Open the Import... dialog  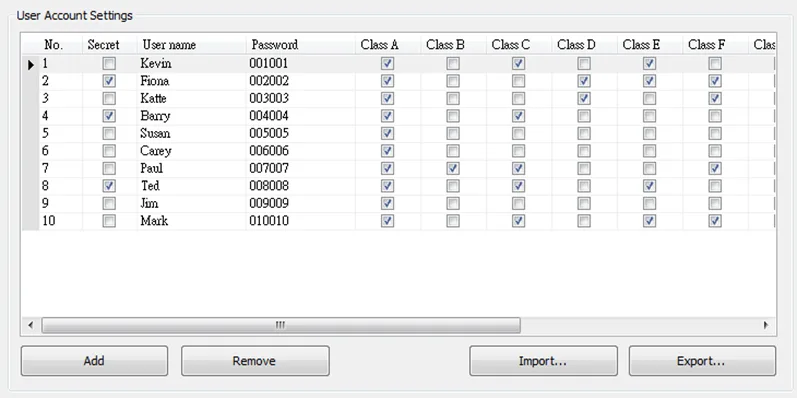543,361
